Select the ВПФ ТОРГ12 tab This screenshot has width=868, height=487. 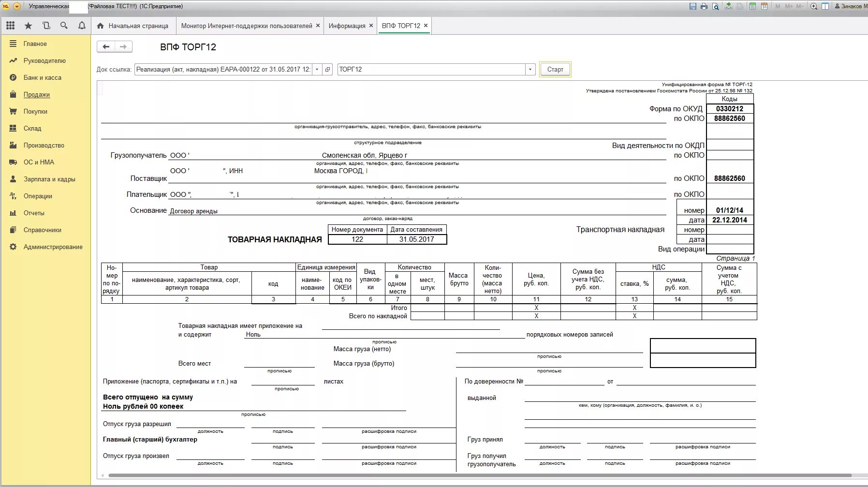click(x=401, y=26)
